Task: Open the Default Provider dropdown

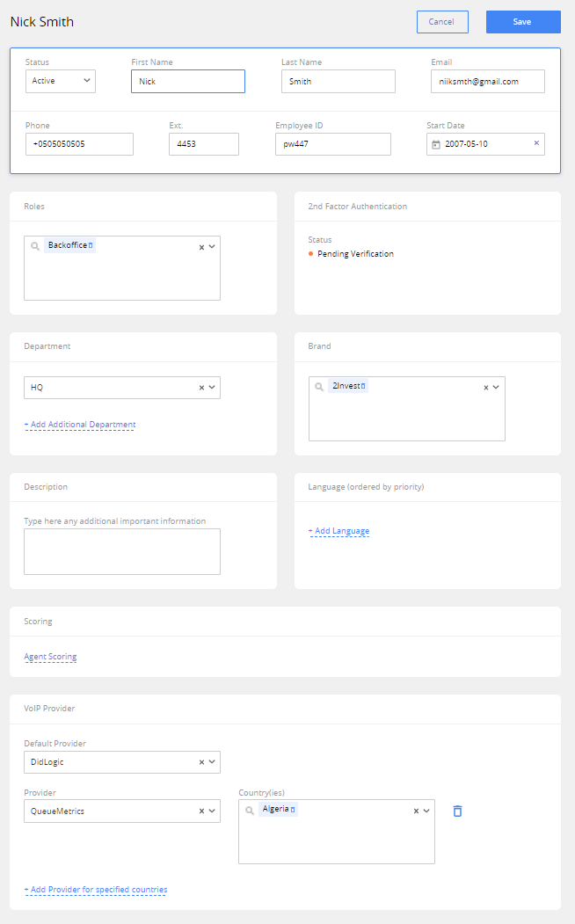Action: (211, 761)
